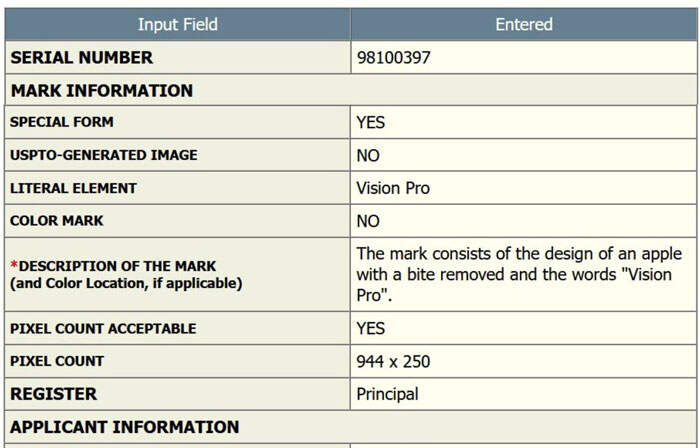This screenshot has height=448, width=700.
Task: Click the mark description text about apple design
Action: point(519,274)
